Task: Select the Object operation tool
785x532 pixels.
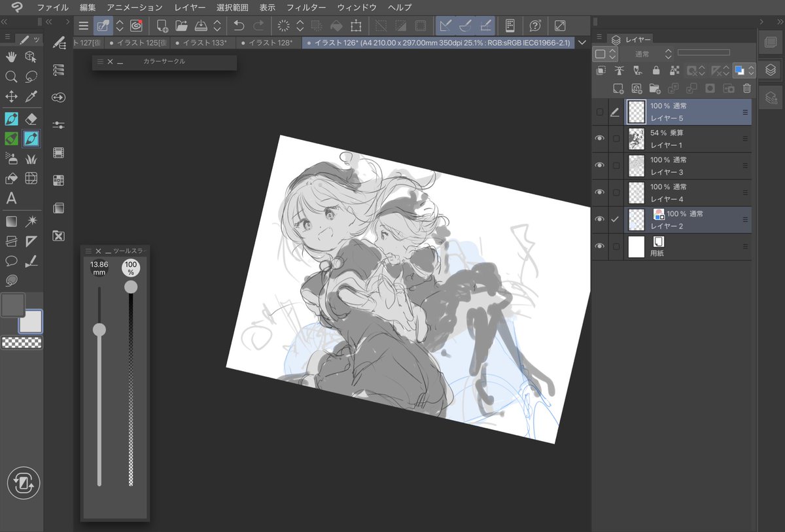Action: [x=31, y=56]
